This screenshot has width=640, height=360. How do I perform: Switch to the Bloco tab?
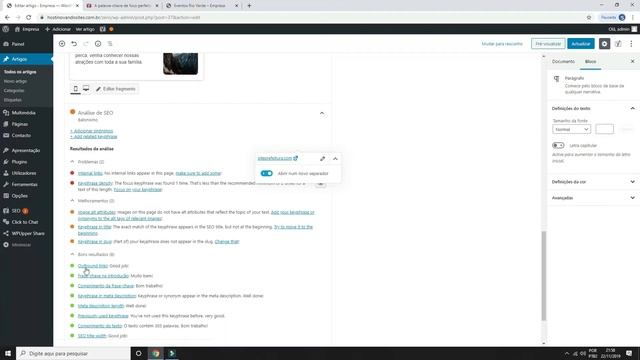[590, 62]
